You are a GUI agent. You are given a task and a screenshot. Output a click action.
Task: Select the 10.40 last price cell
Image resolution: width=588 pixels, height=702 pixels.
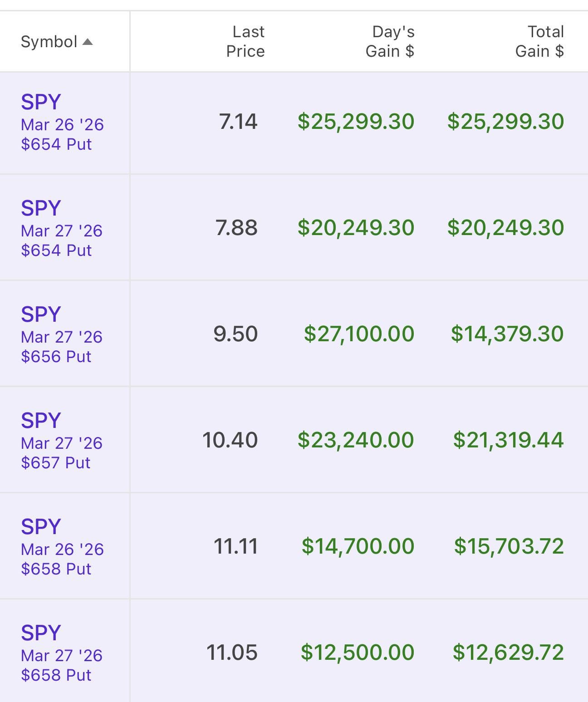(x=230, y=440)
